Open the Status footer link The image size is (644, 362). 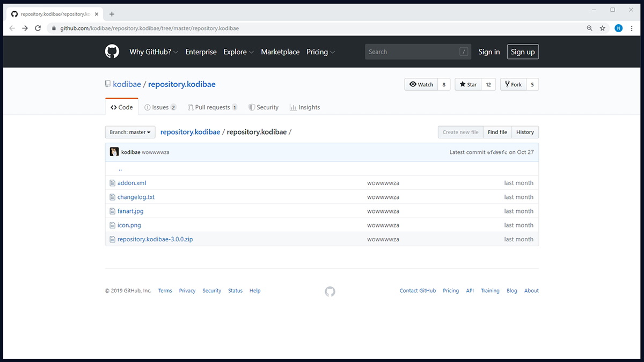pos(235,291)
